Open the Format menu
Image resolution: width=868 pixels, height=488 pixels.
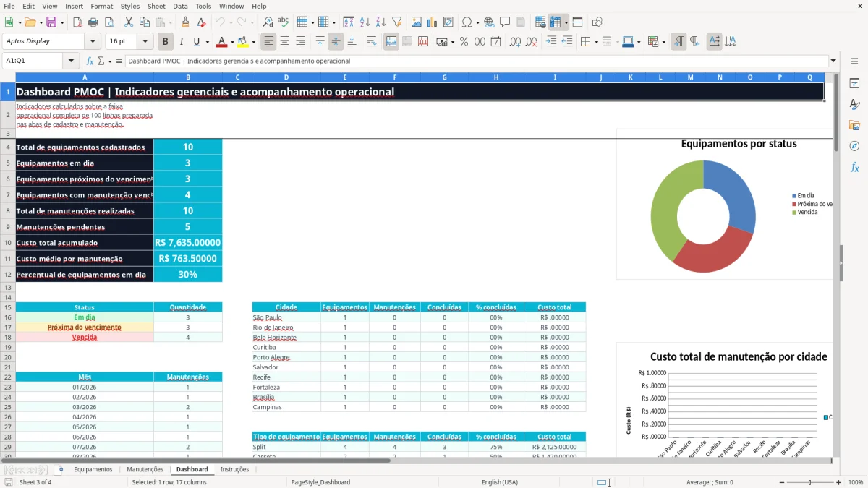pyautogui.click(x=101, y=6)
